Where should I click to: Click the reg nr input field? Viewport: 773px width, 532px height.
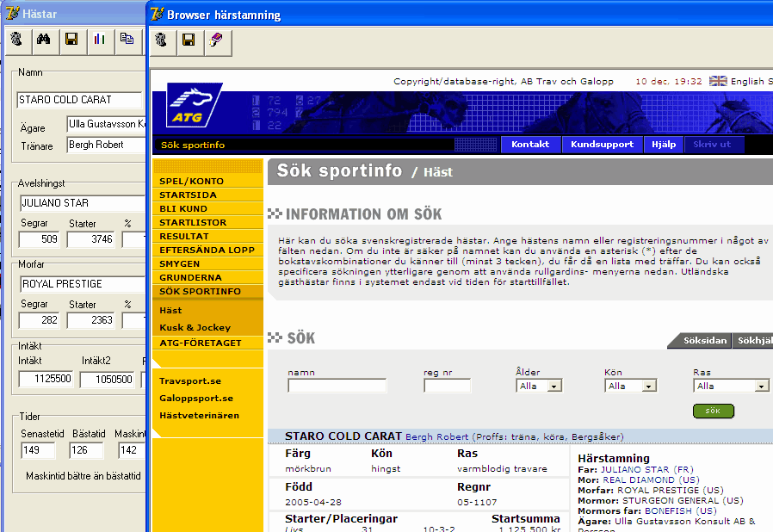pos(447,386)
